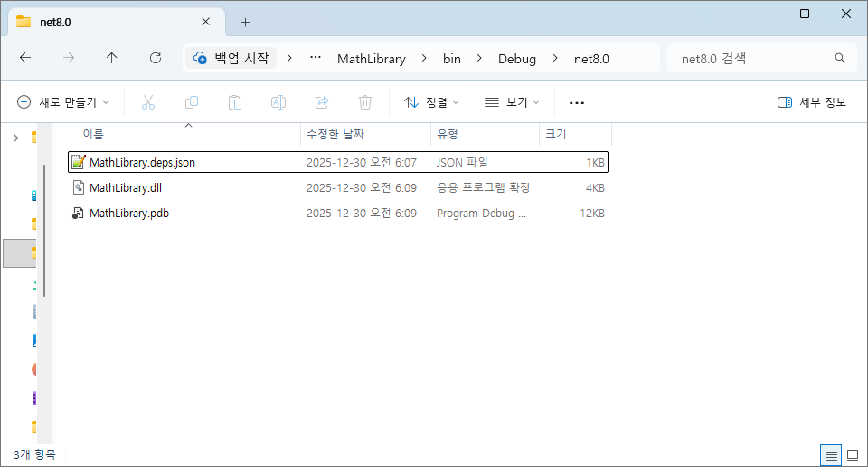The width and height of the screenshot is (868, 467).
Task: Open the 정렬 sort dropdown
Action: (x=431, y=102)
